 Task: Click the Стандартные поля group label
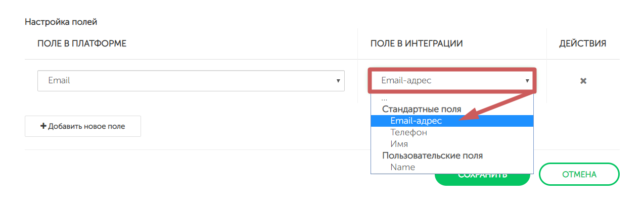click(x=422, y=109)
